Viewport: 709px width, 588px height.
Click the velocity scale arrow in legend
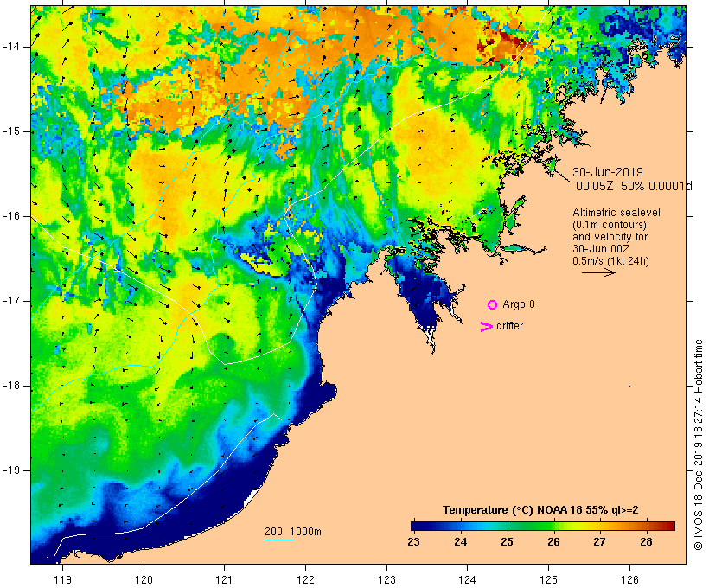click(x=598, y=272)
